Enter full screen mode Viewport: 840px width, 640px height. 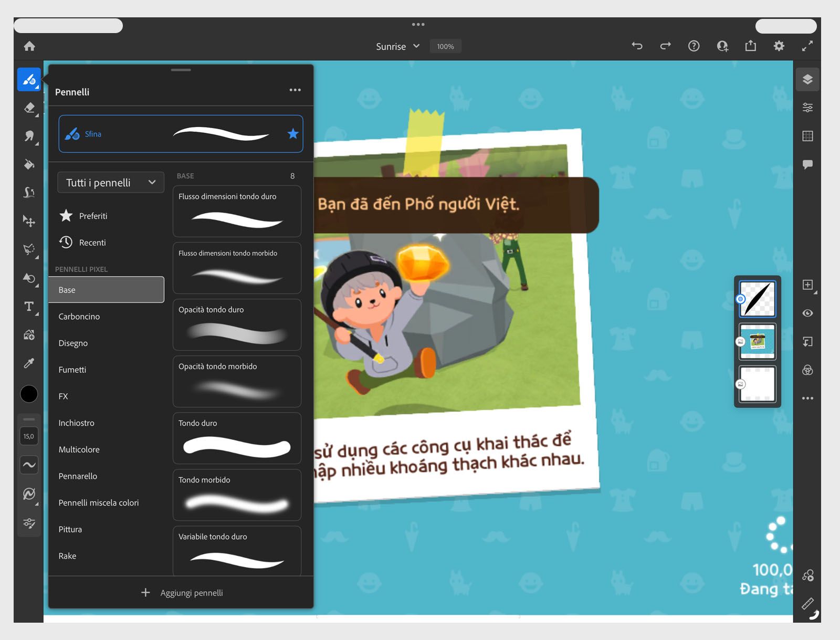(x=807, y=46)
